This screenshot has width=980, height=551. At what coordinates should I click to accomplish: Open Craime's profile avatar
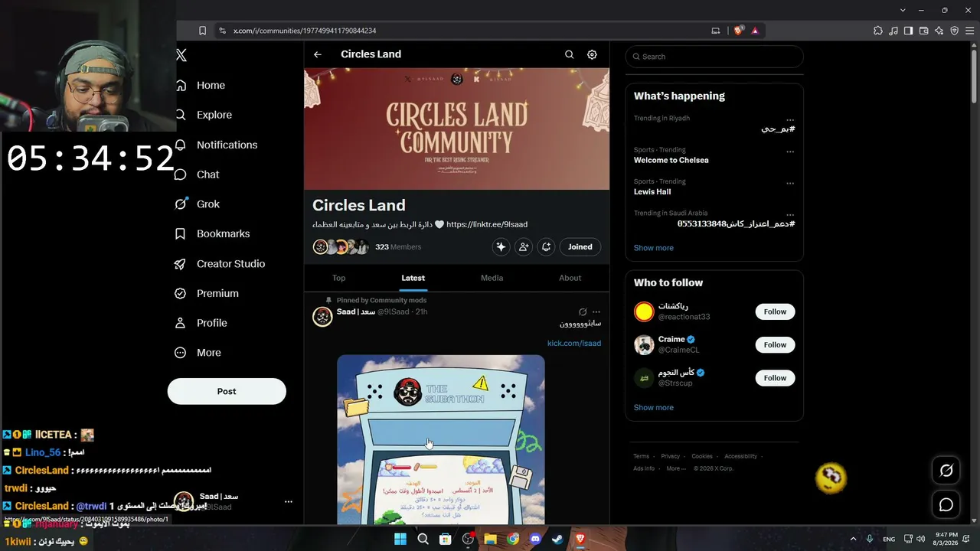click(644, 344)
